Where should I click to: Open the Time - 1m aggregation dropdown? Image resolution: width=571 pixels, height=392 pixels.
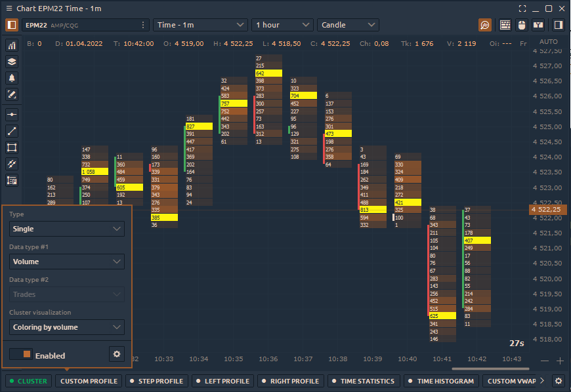coord(200,25)
